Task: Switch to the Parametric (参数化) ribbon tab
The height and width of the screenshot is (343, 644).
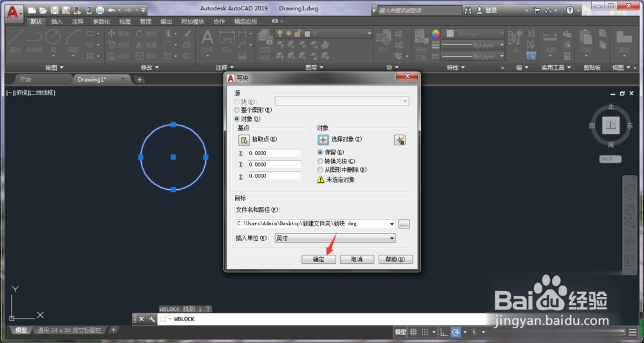Action: 102,21
